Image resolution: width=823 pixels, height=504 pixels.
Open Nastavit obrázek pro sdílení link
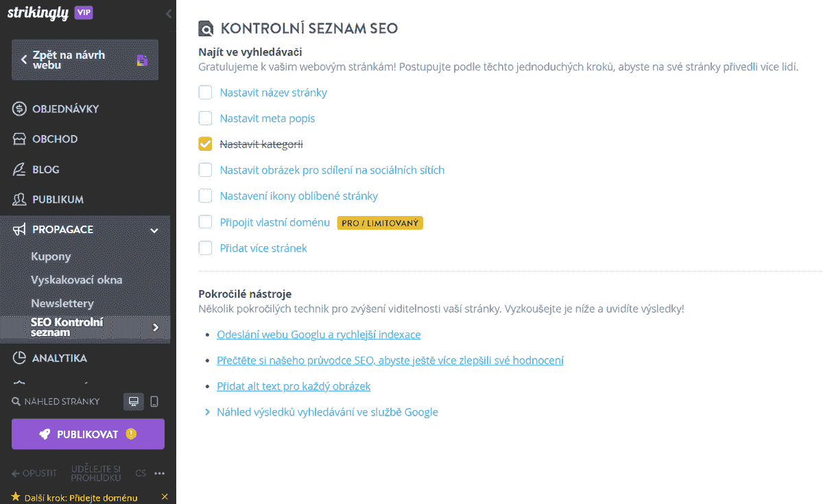point(332,170)
